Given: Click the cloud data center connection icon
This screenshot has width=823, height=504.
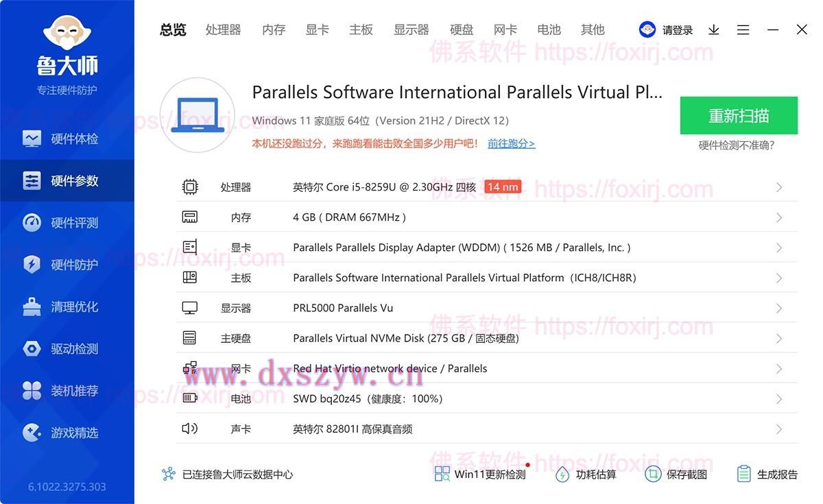Looking at the screenshot, I should 169,474.
